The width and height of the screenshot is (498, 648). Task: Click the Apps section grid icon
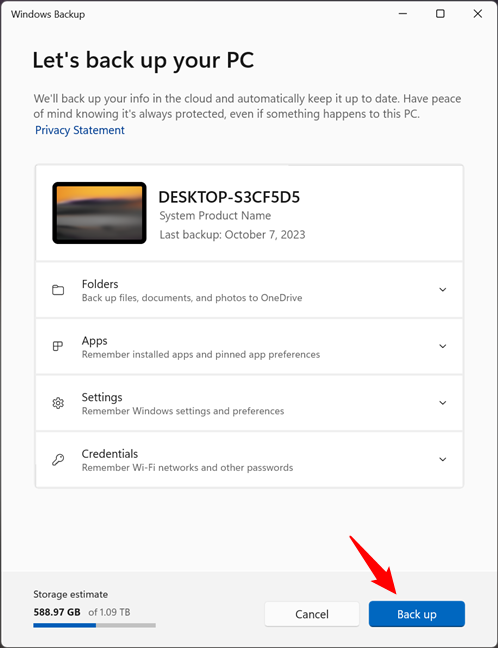point(58,346)
